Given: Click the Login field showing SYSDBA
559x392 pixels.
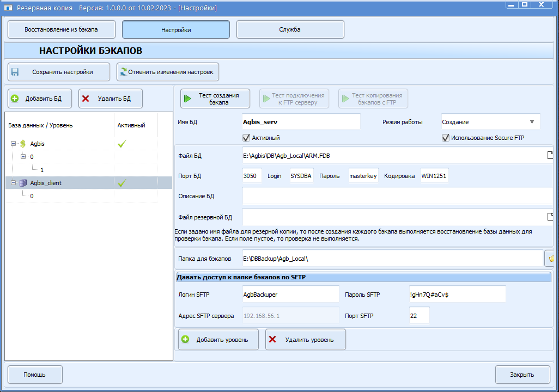Looking at the screenshot, I should tap(302, 176).
